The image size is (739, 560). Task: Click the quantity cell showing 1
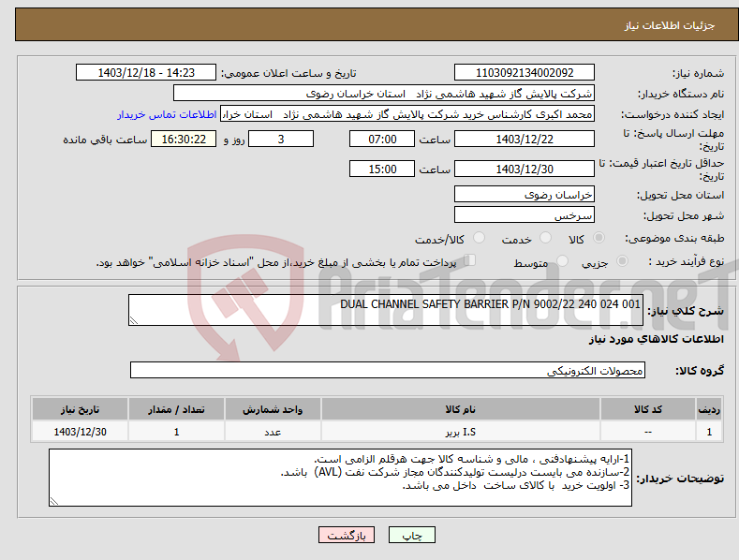176,432
